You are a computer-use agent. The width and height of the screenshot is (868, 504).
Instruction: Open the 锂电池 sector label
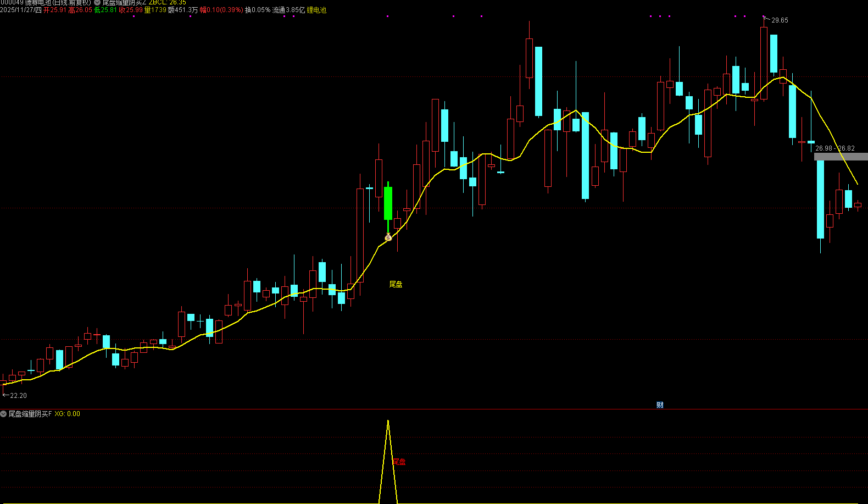pyautogui.click(x=316, y=10)
